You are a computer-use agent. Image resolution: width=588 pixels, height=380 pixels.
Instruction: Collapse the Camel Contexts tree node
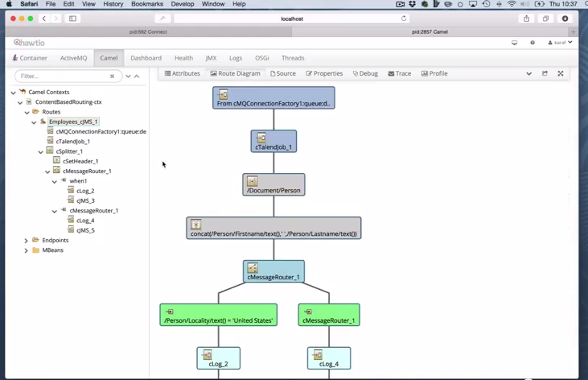pos(14,93)
